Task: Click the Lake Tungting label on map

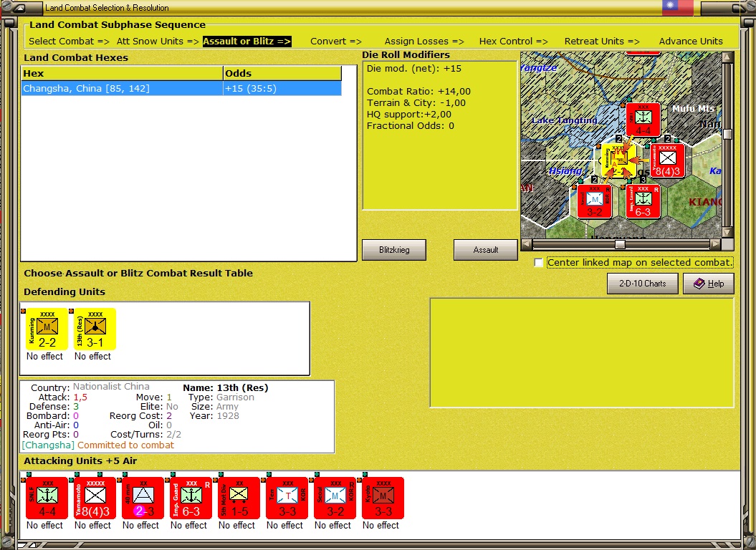Action: click(564, 120)
